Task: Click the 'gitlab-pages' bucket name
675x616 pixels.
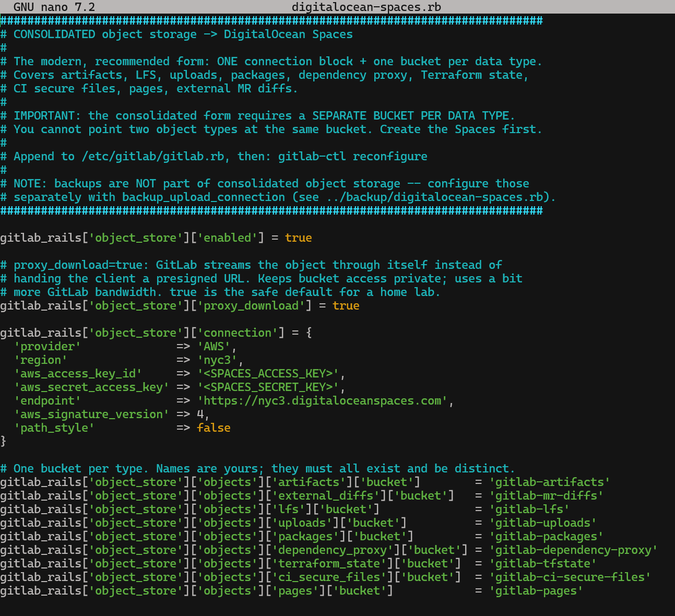Action: (536, 591)
